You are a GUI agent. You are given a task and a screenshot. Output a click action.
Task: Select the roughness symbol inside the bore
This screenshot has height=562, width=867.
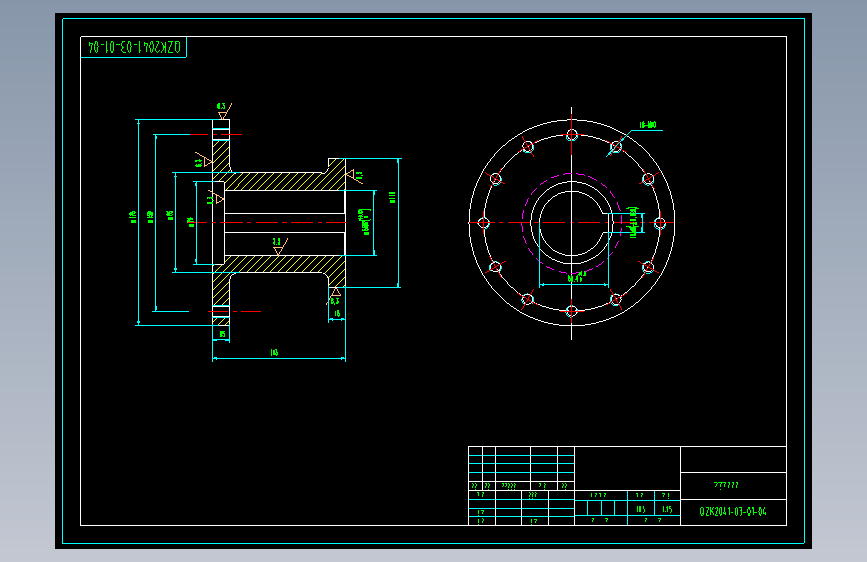[x=280, y=246]
